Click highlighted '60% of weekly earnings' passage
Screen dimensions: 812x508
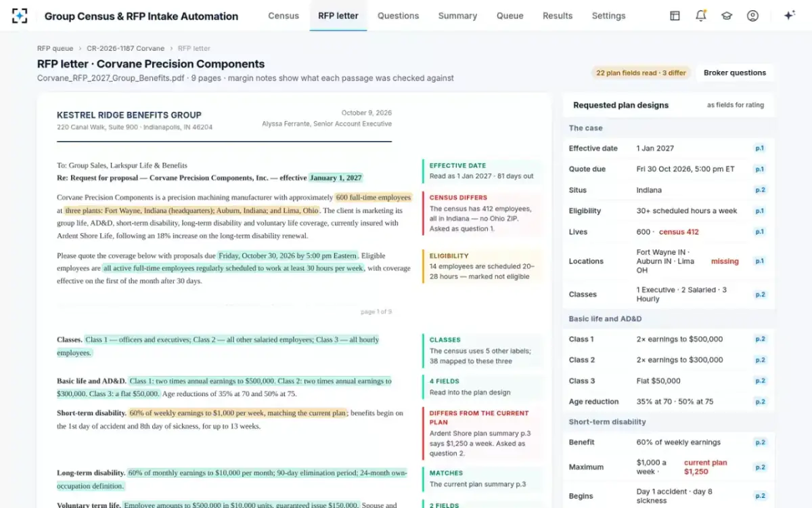tap(238, 412)
